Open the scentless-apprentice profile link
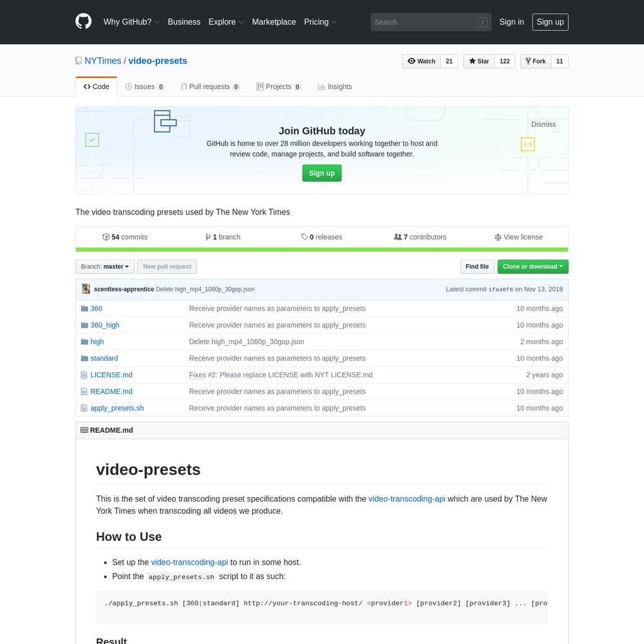The height and width of the screenshot is (644, 644). pos(124,289)
